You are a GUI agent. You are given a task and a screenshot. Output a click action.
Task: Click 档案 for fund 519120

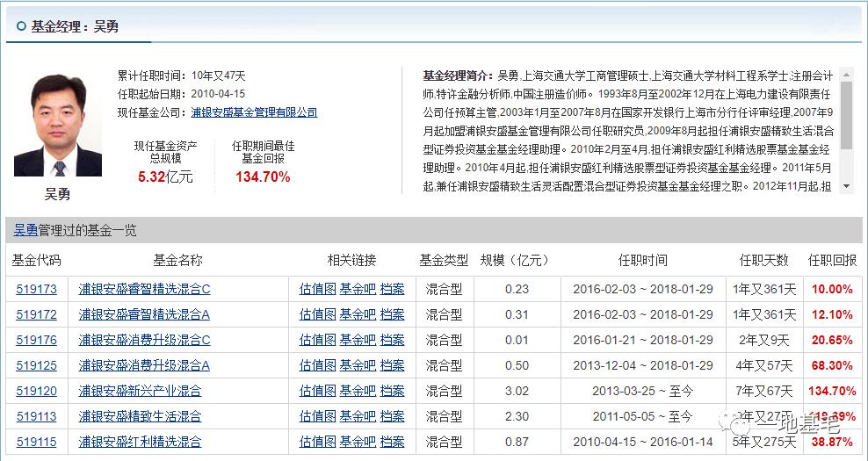(393, 391)
